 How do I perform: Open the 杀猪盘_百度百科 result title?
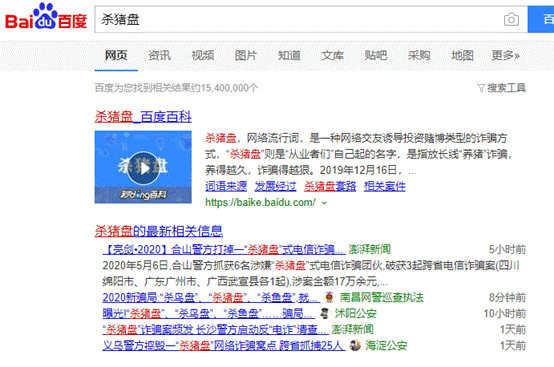[x=143, y=117]
